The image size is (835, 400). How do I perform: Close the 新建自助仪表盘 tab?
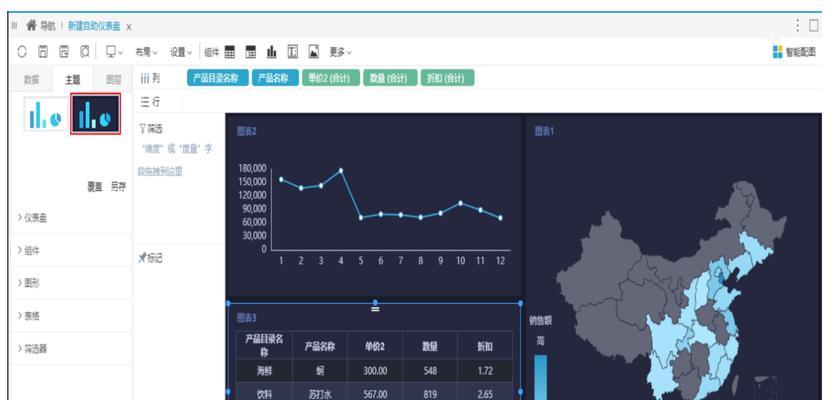[129, 27]
